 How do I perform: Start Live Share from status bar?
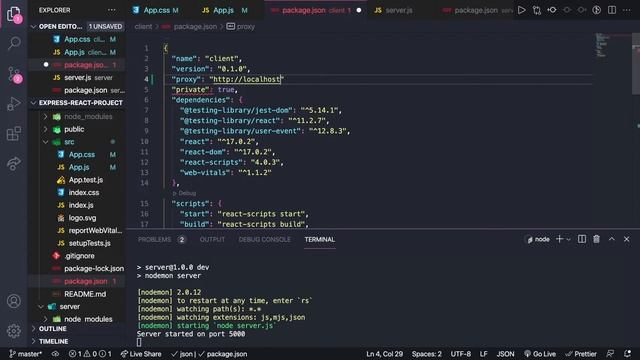tap(141, 354)
